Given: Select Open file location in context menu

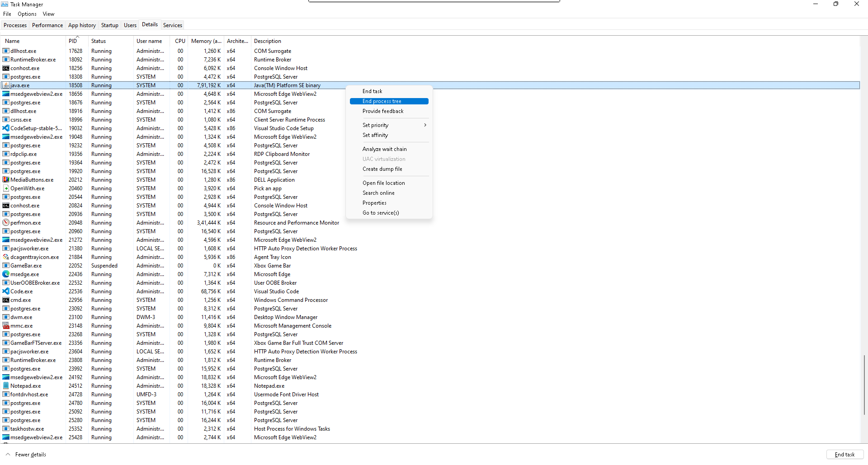Looking at the screenshot, I should [383, 183].
